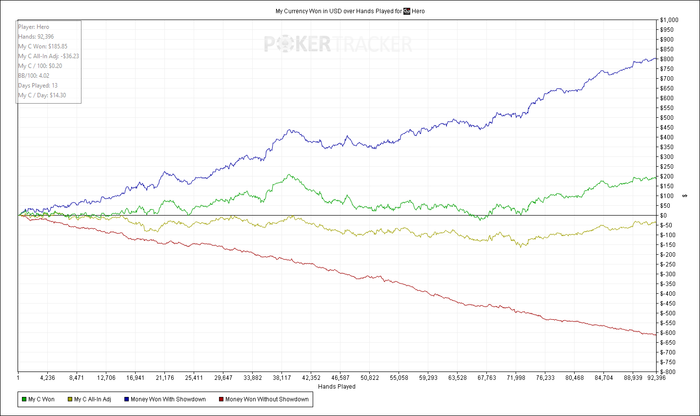Click the green My C Won legend swatch
This screenshot has width=700, height=416.
coord(24,399)
